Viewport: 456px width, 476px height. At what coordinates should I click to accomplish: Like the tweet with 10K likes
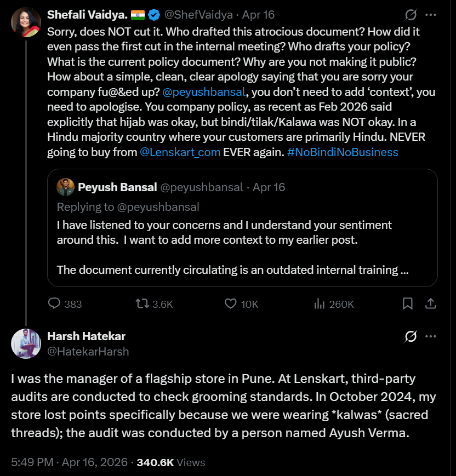coord(231,303)
